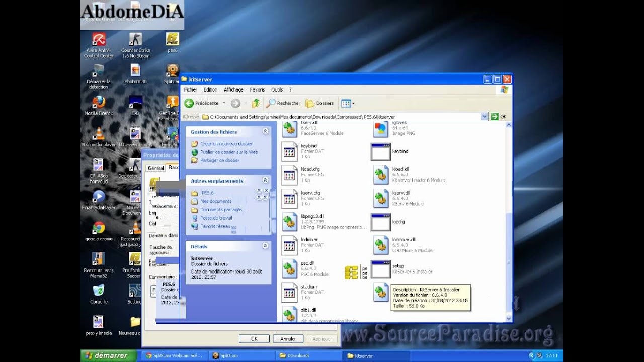This screenshot has width=644, height=362.
Task: Open the proxy imedia desktop file icon
Action: tap(99, 325)
